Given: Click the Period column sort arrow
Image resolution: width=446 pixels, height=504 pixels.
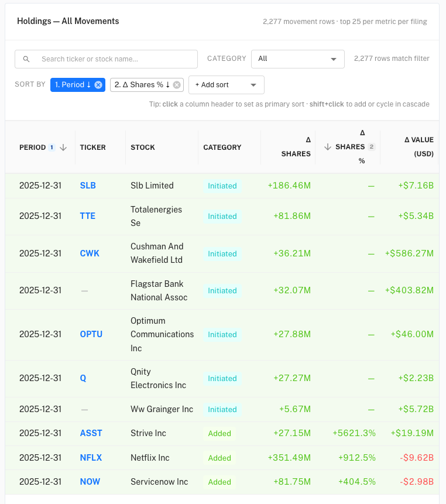Looking at the screenshot, I should (x=63, y=147).
